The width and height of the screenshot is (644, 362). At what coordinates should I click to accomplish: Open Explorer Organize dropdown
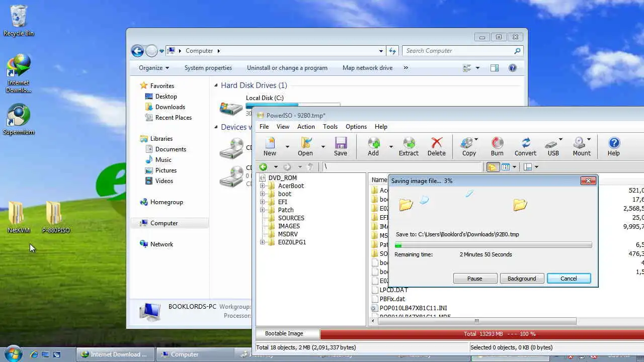(x=154, y=68)
